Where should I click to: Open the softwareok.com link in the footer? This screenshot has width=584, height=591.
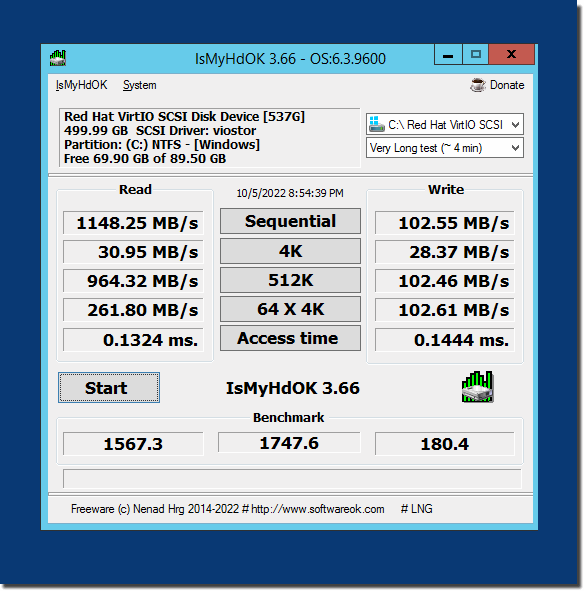tap(317, 509)
